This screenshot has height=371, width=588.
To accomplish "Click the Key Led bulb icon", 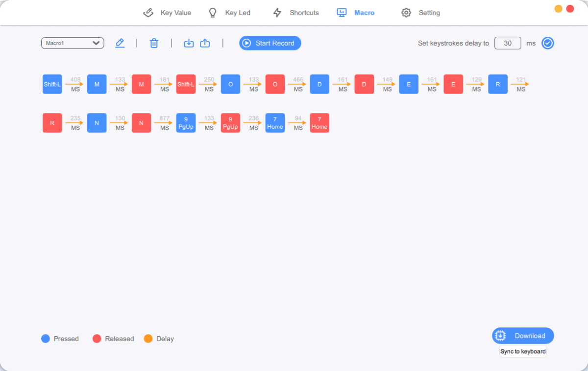I will [213, 13].
